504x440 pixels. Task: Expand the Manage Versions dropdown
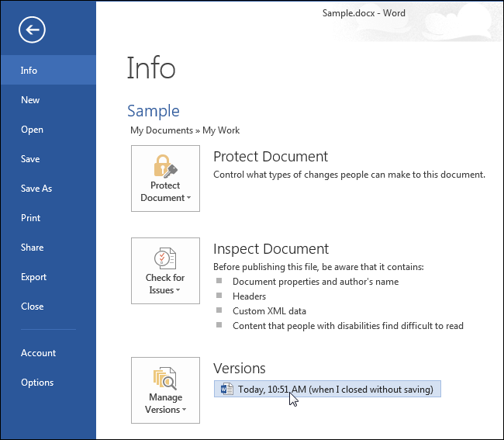(165, 390)
